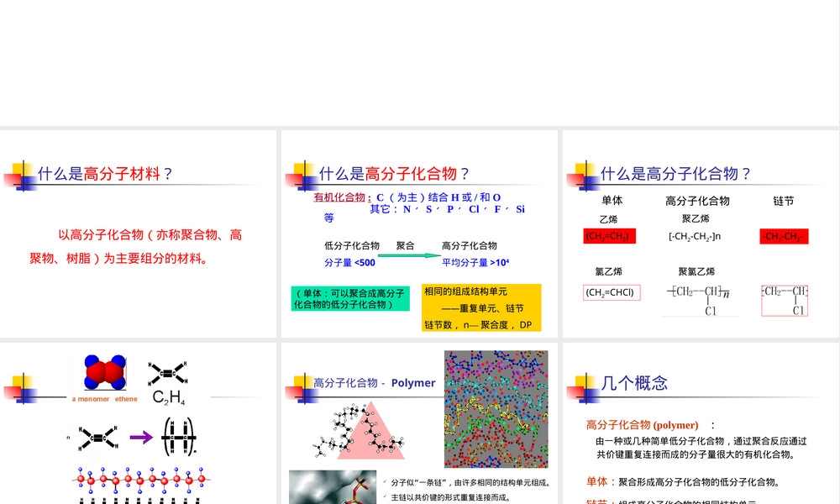Click the 氯乙烯 label
The height and width of the screenshot is (504, 840).
[608, 271]
